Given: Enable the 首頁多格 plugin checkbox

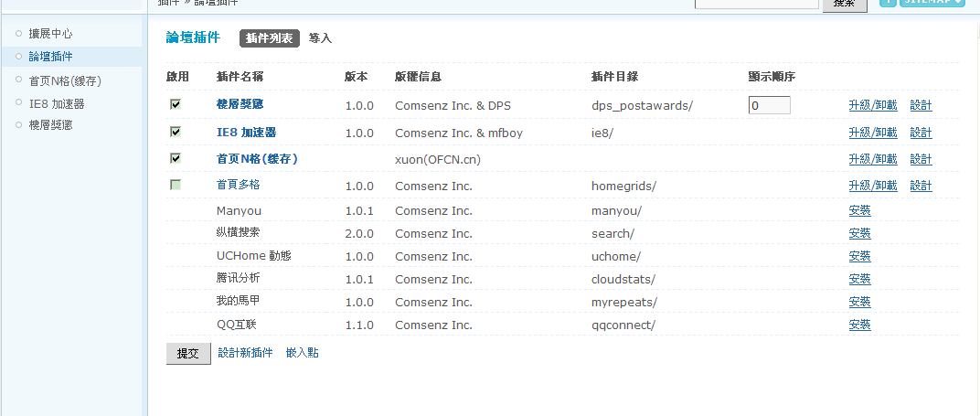Looking at the screenshot, I should click(x=175, y=185).
